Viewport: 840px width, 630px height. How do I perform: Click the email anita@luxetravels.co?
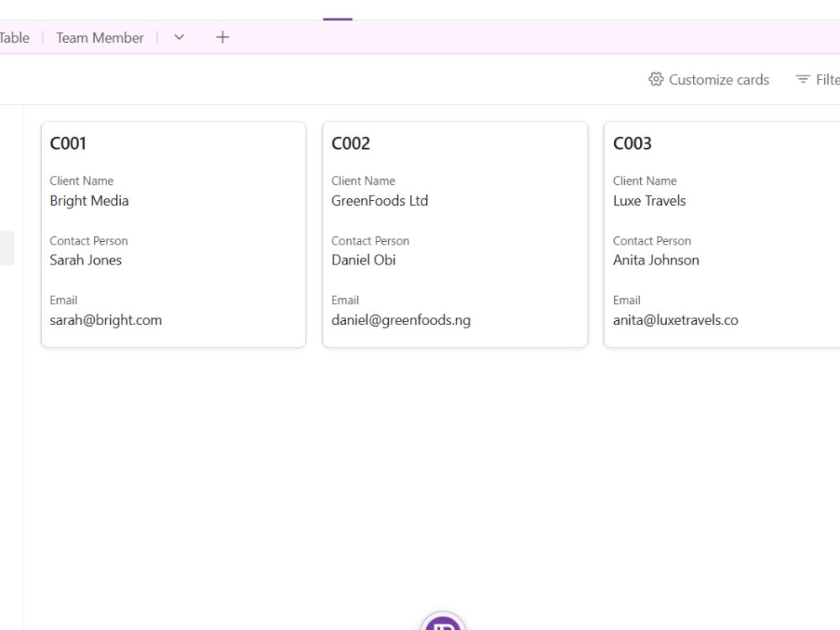(675, 320)
